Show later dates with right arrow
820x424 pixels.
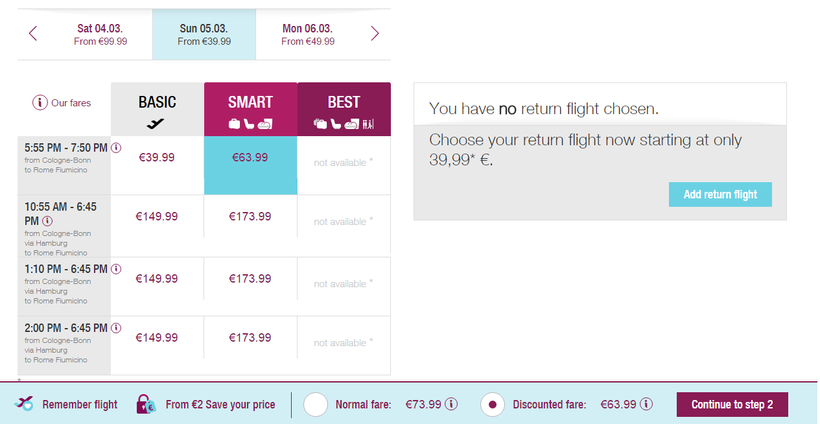375,34
